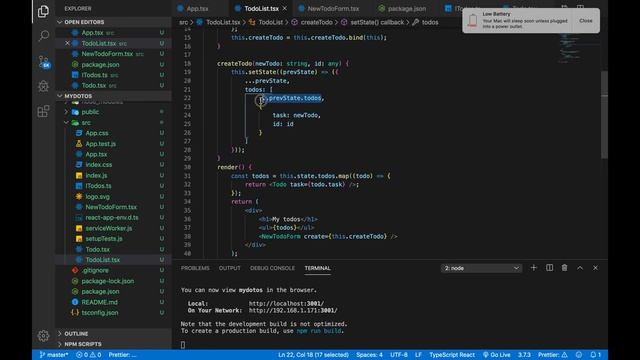
Task: Kill terminal with trash icon
Action: pyautogui.click(x=564, y=268)
